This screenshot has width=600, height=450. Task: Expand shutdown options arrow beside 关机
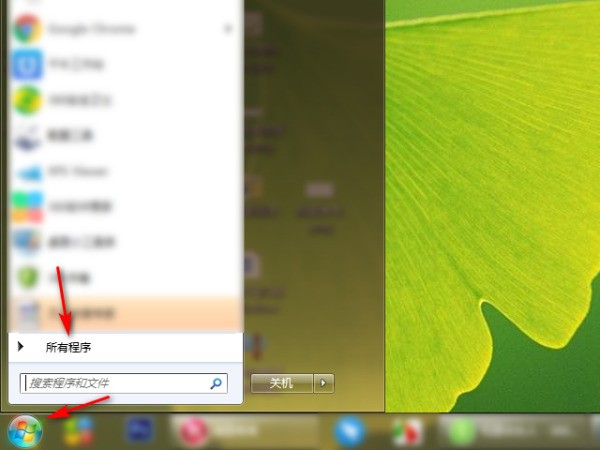click(324, 383)
